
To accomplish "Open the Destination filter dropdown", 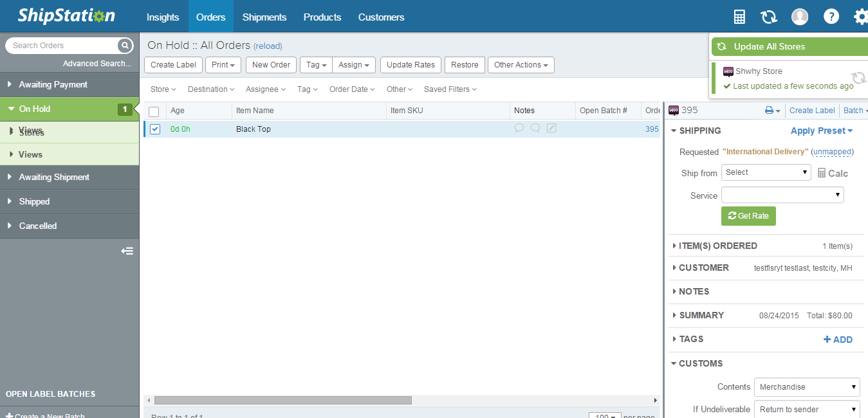I will pyautogui.click(x=211, y=89).
